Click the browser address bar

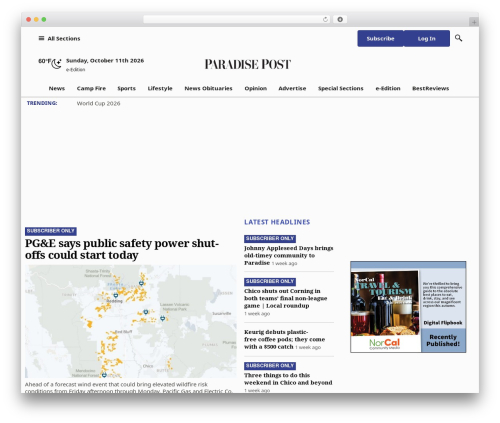pyautogui.click(x=237, y=19)
